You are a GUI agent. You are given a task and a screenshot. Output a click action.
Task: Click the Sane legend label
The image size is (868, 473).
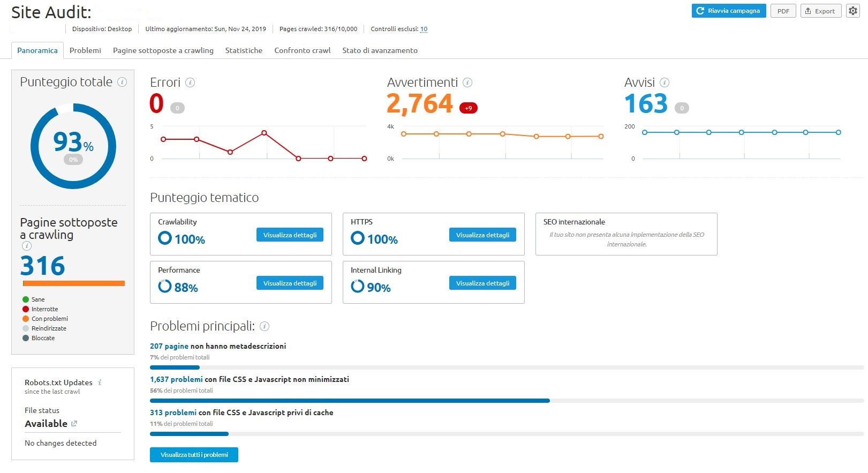click(38, 299)
